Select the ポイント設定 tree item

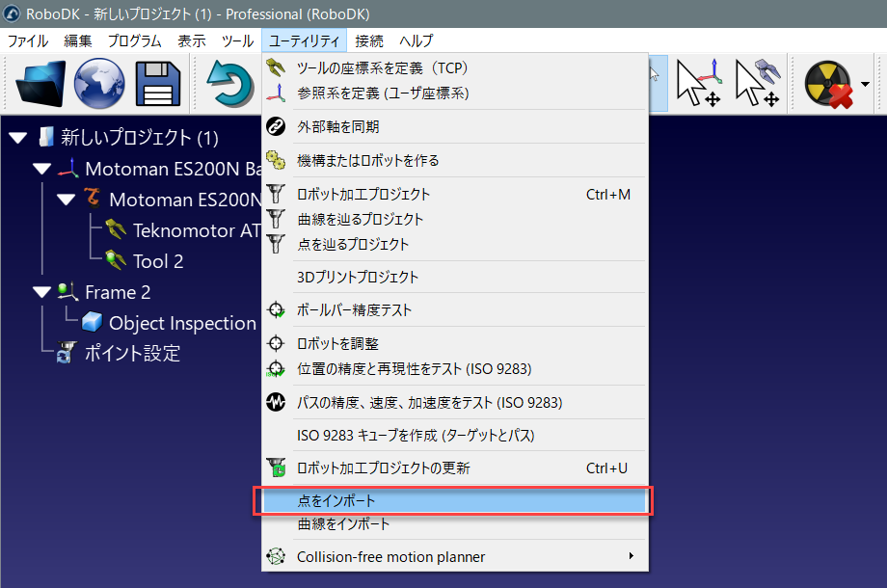(x=119, y=354)
